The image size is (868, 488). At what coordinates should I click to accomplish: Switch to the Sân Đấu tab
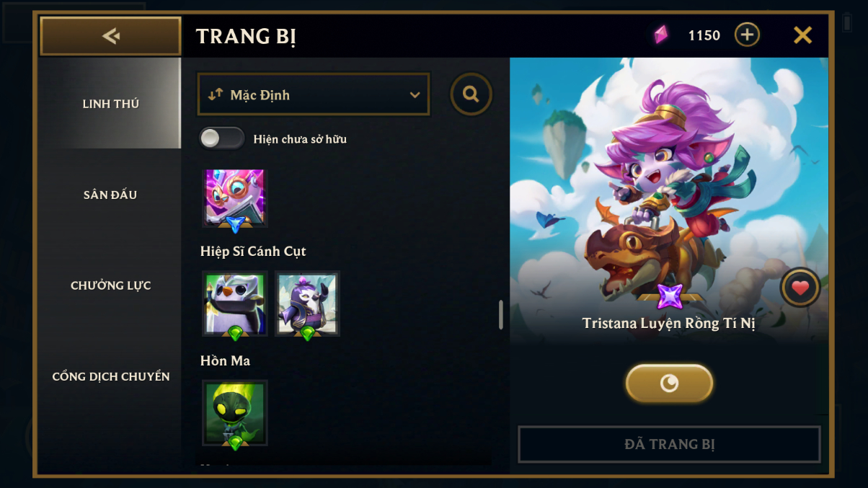click(110, 195)
